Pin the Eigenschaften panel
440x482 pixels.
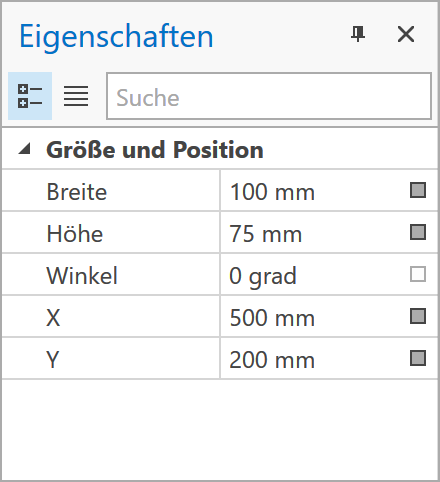pyautogui.click(x=358, y=34)
